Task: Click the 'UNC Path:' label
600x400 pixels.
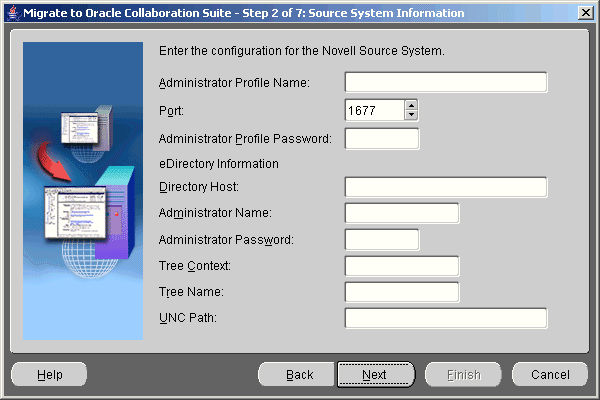Action: (188, 318)
